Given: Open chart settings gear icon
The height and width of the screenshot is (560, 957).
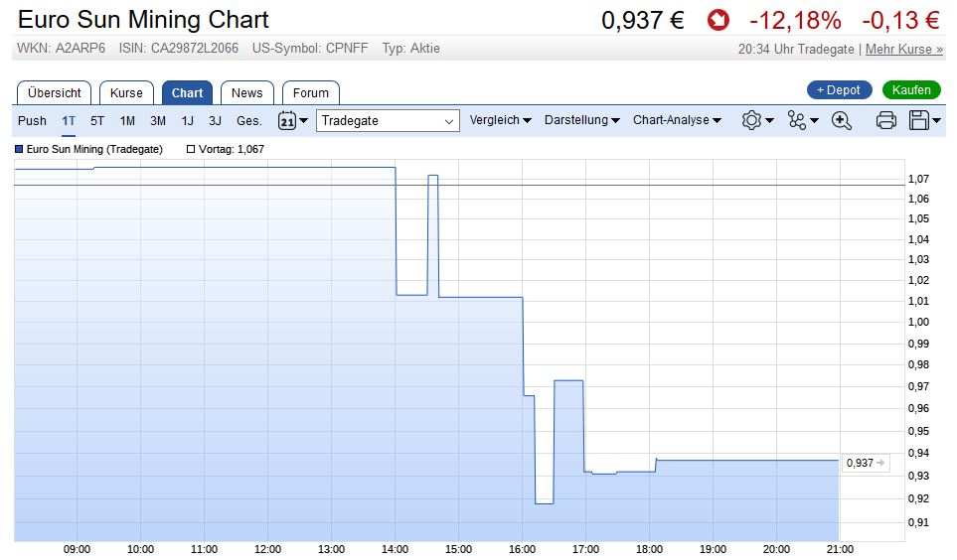Looking at the screenshot, I should click(751, 120).
